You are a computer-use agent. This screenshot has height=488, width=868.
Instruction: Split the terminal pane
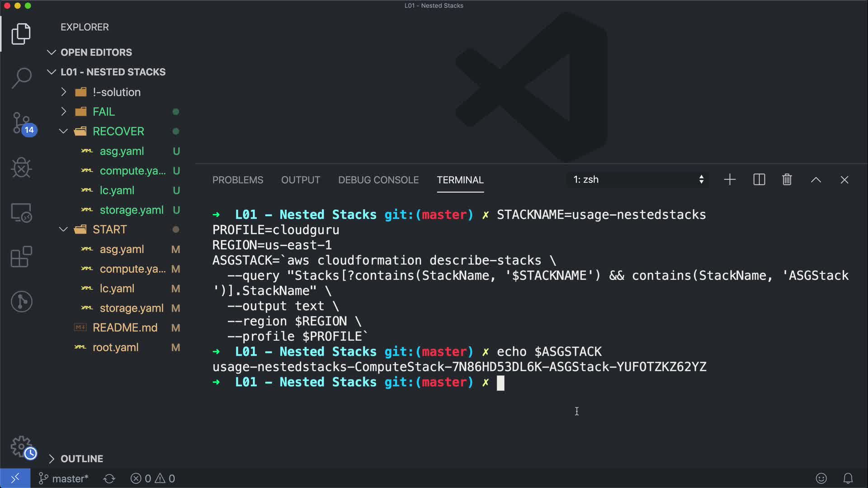click(759, 180)
